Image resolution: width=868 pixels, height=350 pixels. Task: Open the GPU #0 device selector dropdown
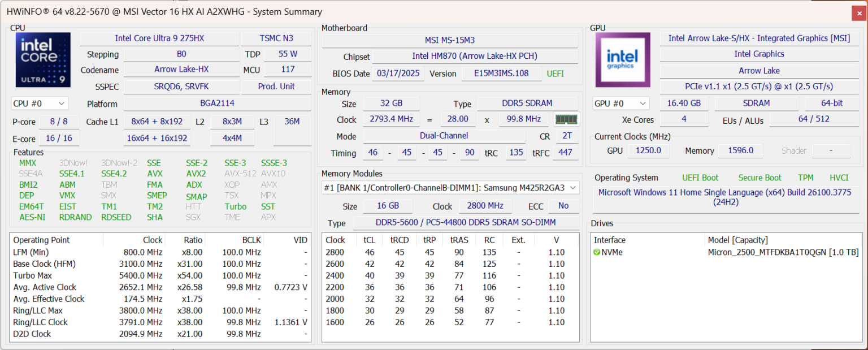[620, 103]
